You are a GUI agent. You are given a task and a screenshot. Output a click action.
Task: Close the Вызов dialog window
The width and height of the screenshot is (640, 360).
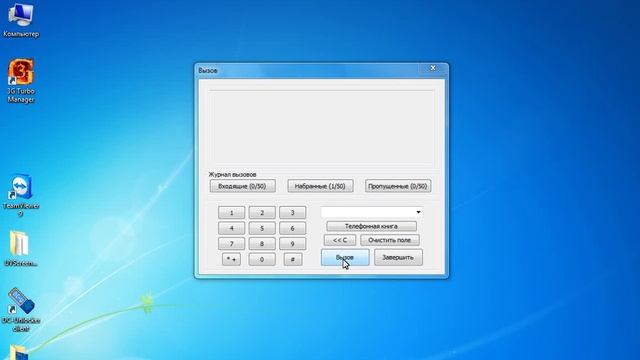click(x=433, y=68)
